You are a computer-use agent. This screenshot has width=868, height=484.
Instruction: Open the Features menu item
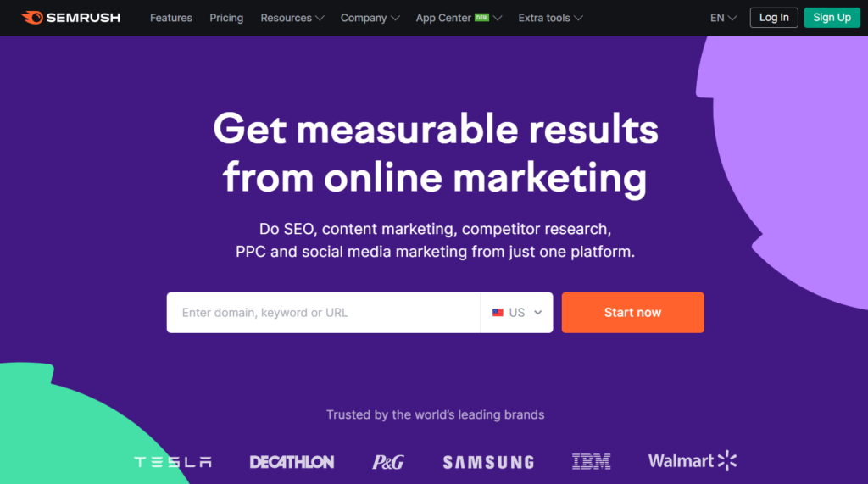pos(171,18)
